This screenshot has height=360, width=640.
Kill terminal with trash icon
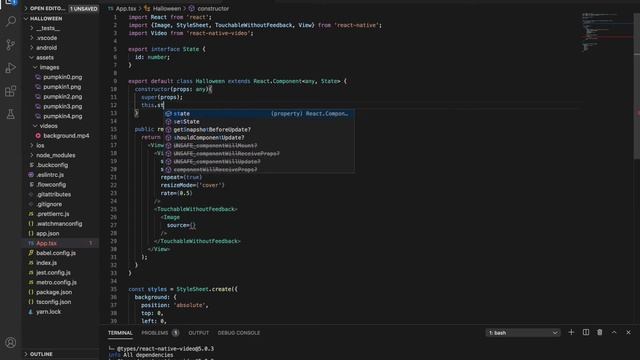(x=600, y=332)
